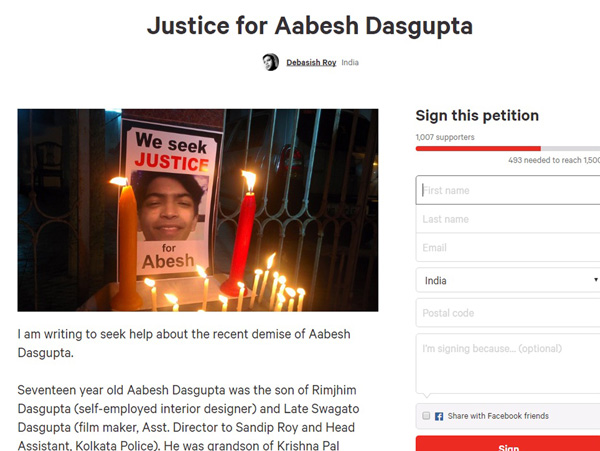The height and width of the screenshot is (451, 600).
Task: Select the Email input field
Action: (508, 247)
